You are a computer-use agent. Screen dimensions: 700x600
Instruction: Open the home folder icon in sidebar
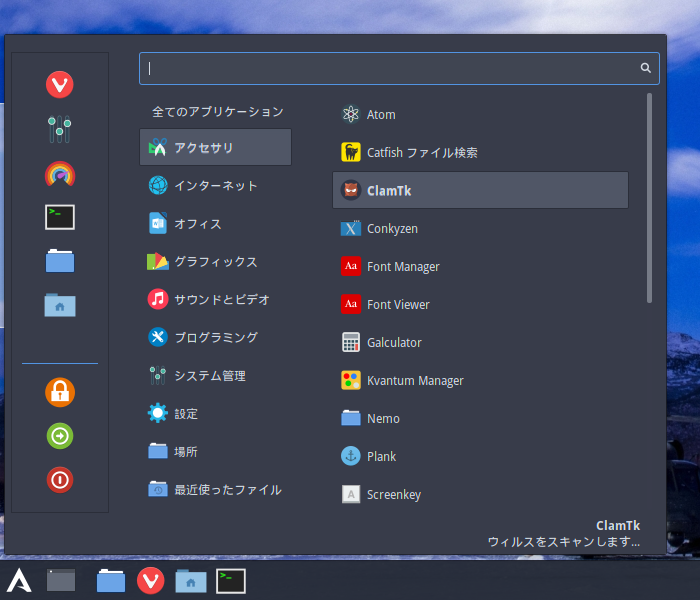pyautogui.click(x=60, y=305)
